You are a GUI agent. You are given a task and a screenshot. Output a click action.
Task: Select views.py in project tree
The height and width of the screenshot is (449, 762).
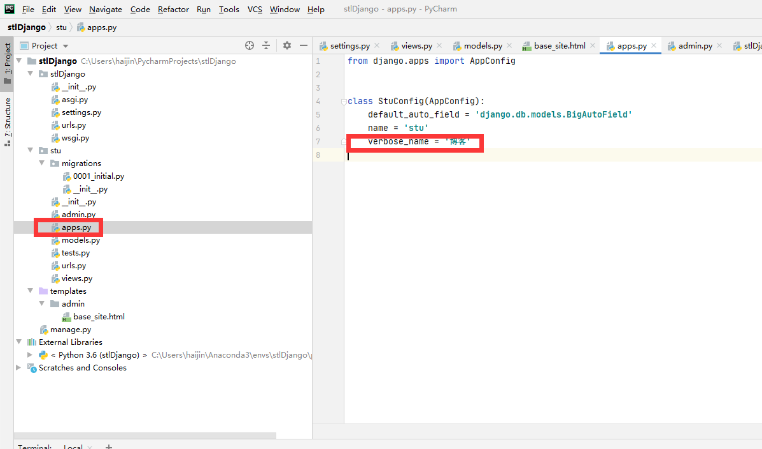pos(77,278)
